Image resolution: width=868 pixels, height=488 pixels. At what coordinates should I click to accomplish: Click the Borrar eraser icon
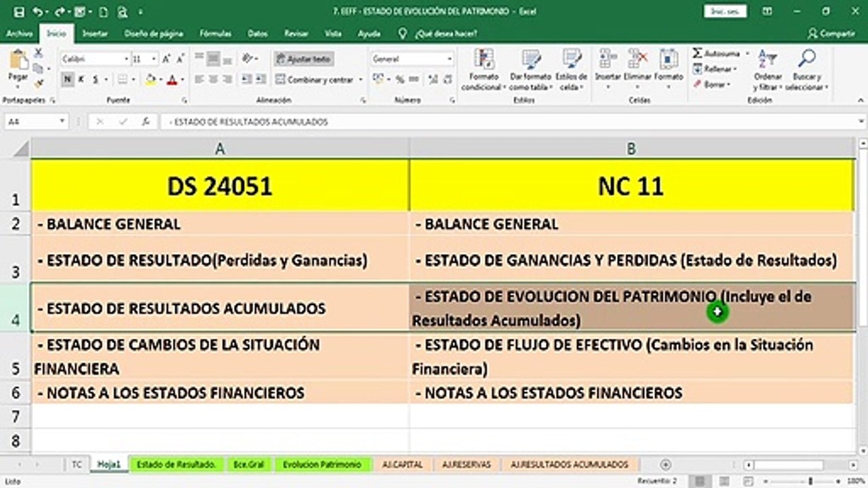(698, 85)
